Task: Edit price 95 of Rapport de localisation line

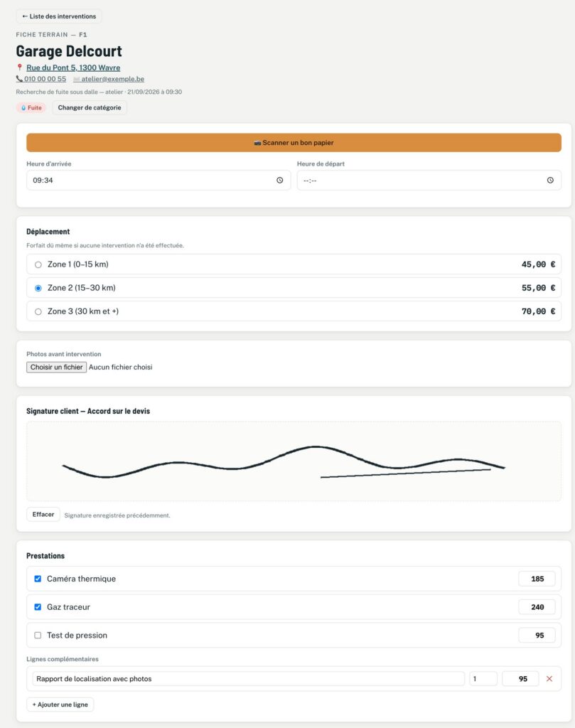Action: [521, 679]
